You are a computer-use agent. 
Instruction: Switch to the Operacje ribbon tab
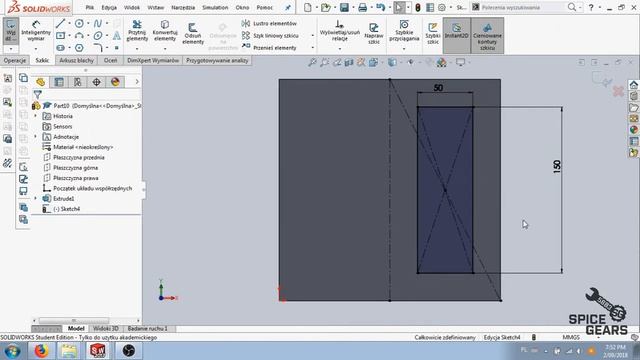(15, 60)
